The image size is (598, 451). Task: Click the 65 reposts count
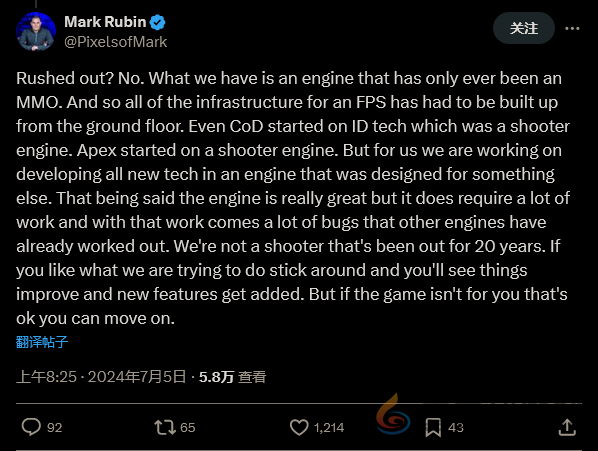[x=188, y=427]
